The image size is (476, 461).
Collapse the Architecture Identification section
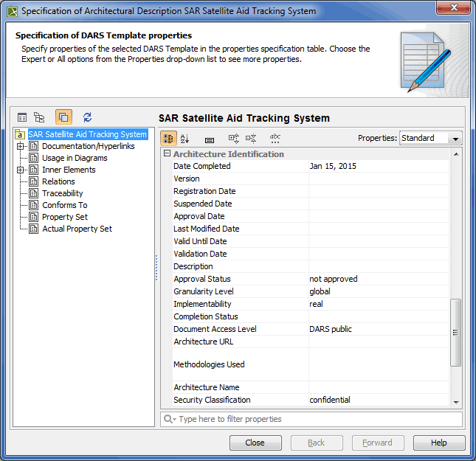click(x=167, y=154)
